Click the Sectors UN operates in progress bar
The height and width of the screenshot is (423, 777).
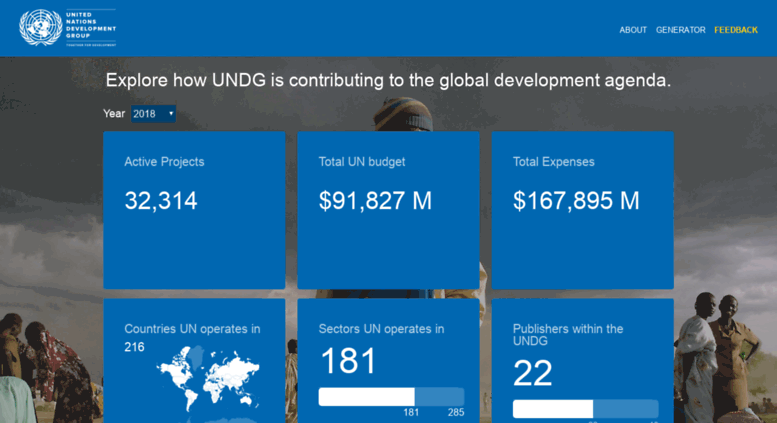click(391, 397)
